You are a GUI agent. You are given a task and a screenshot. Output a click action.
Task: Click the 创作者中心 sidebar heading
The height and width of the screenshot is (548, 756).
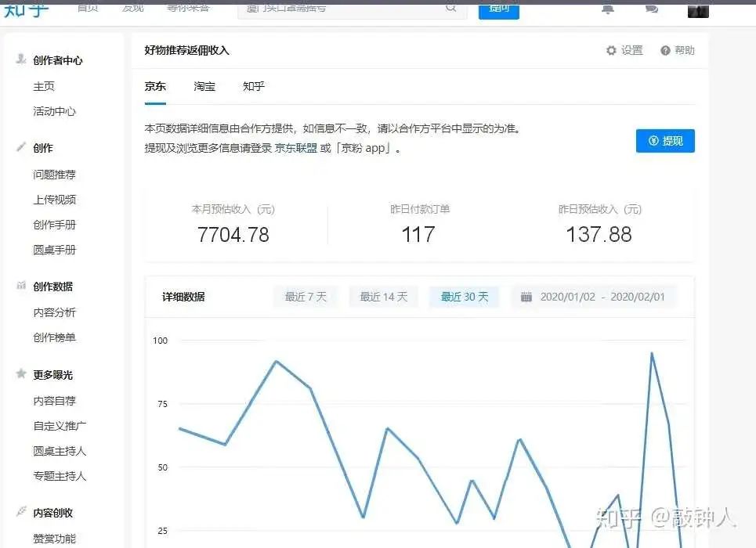pos(58,60)
